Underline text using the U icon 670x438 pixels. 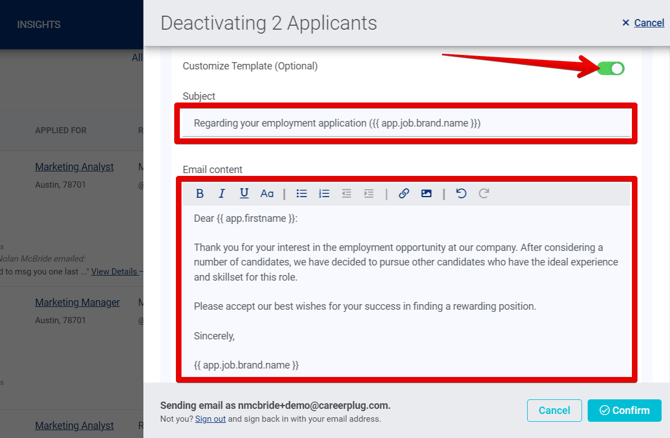pyautogui.click(x=244, y=194)
